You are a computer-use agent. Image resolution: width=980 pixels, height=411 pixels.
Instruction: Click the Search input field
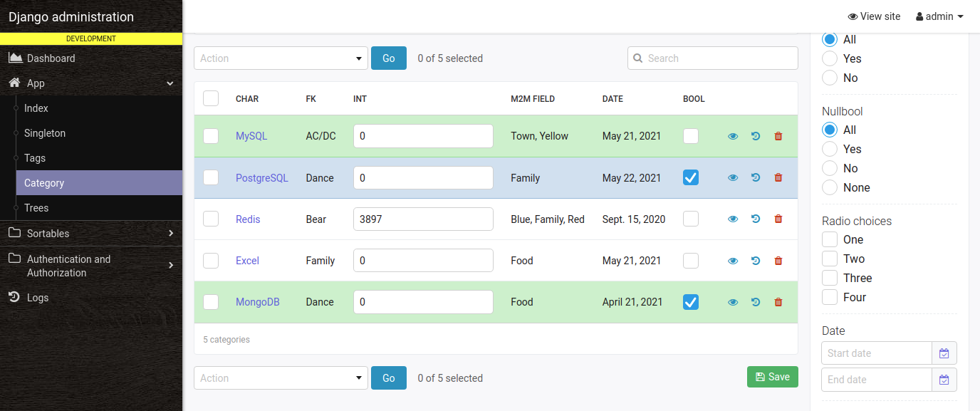(713, 58)
